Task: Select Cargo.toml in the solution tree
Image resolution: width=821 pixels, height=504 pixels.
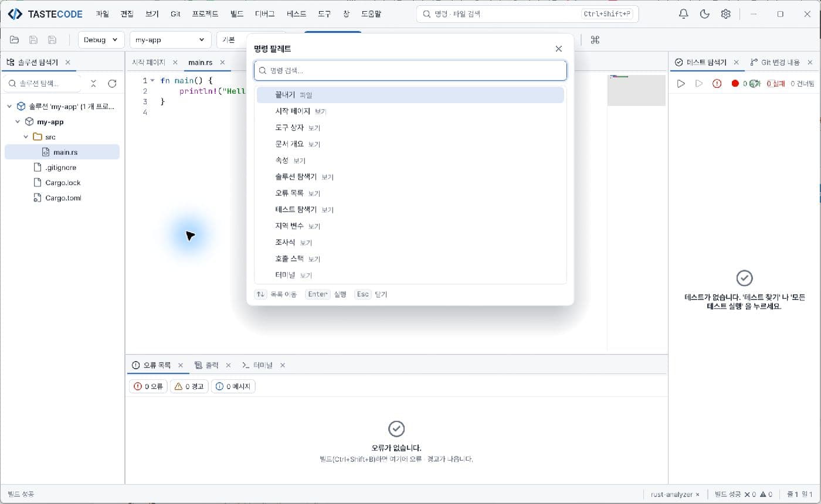Action: pos(63,198)
